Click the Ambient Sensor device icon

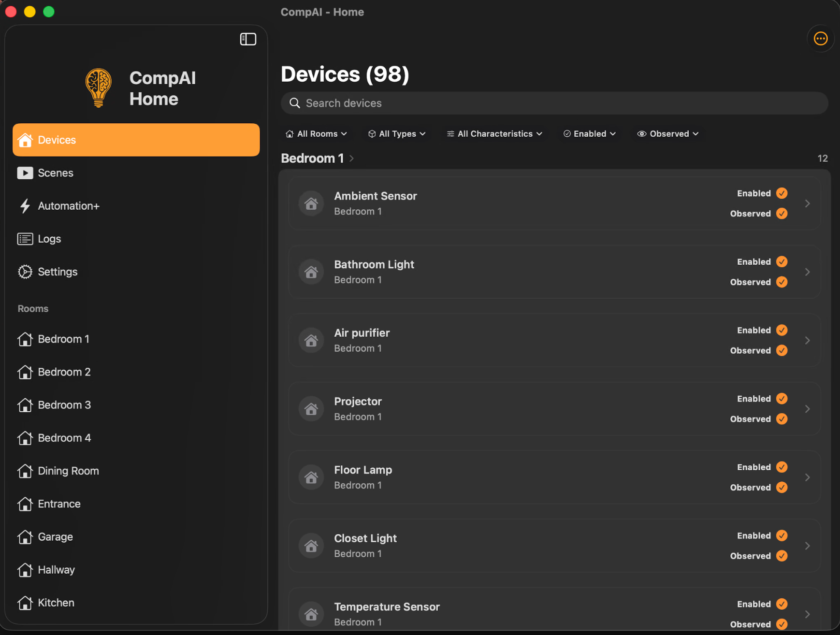[x=311, y=203]
